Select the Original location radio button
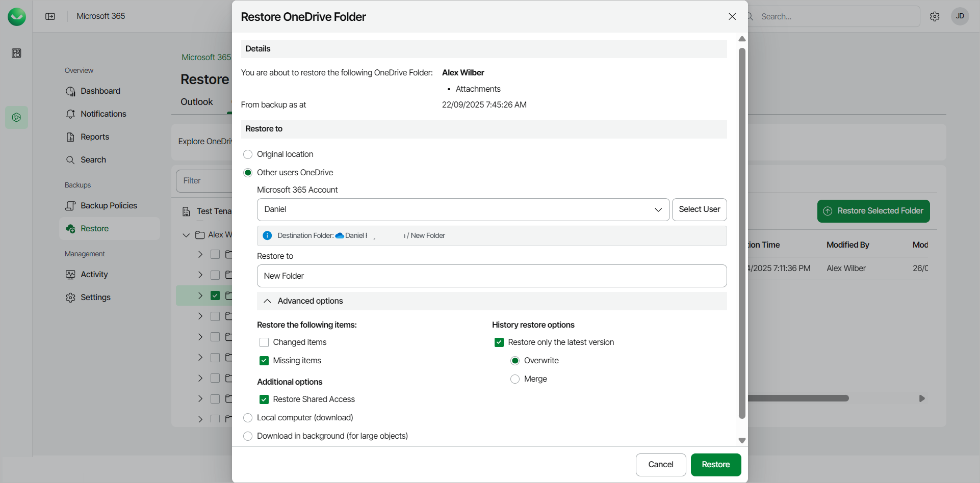Screen dimensions: 980x483 pyautogui.click(x=248, y=154)
